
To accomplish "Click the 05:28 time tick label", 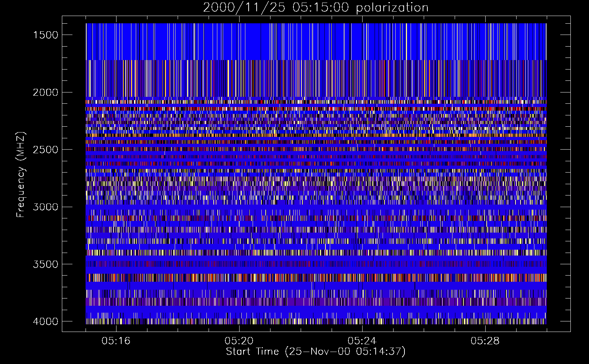I will point(485,341).
